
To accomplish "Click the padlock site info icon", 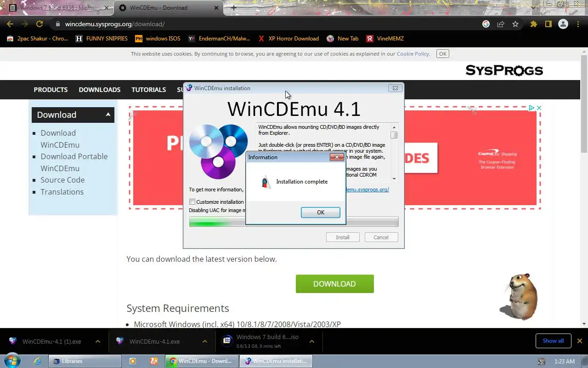I will (x=57, y=24).
